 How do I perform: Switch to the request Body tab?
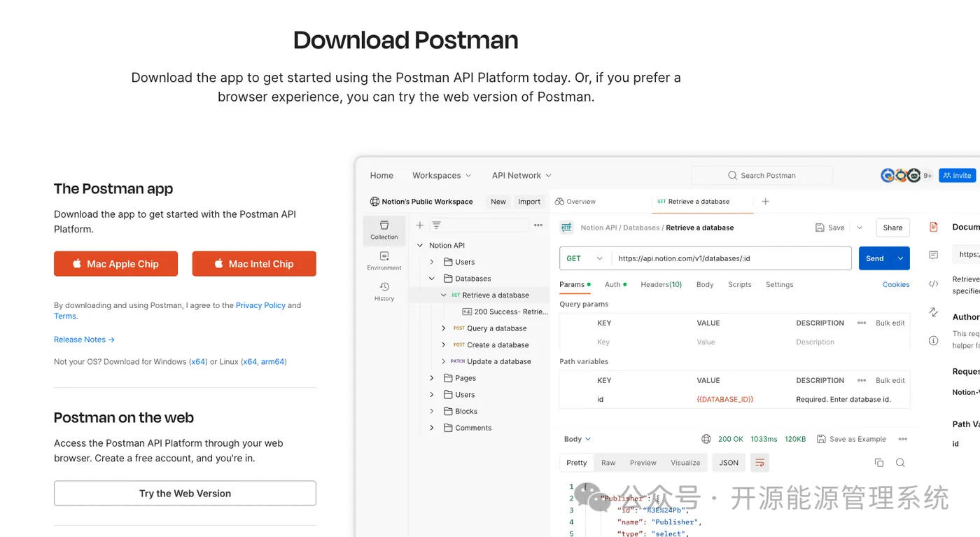tap(705, 284)
